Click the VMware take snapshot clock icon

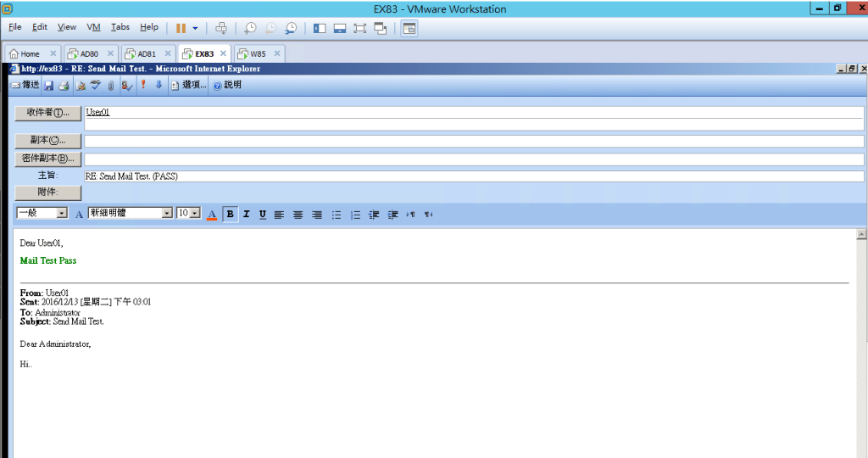(x=250, y=28)
